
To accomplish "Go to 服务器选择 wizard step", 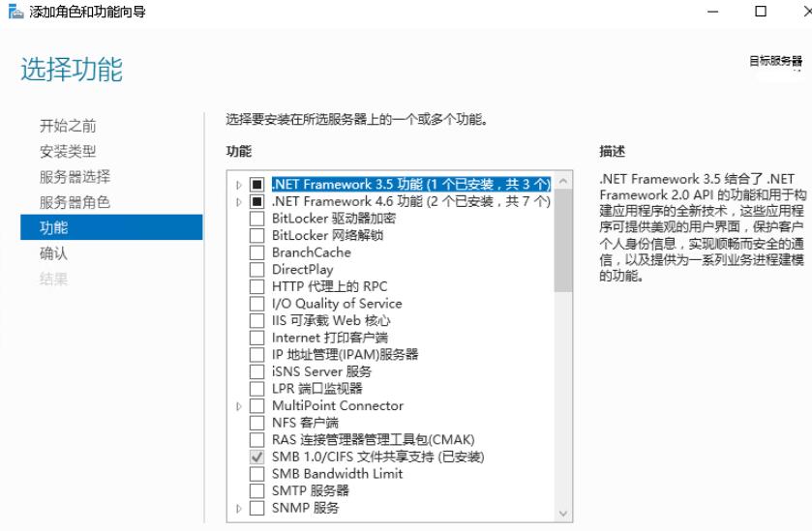I will tap(75, 176).
